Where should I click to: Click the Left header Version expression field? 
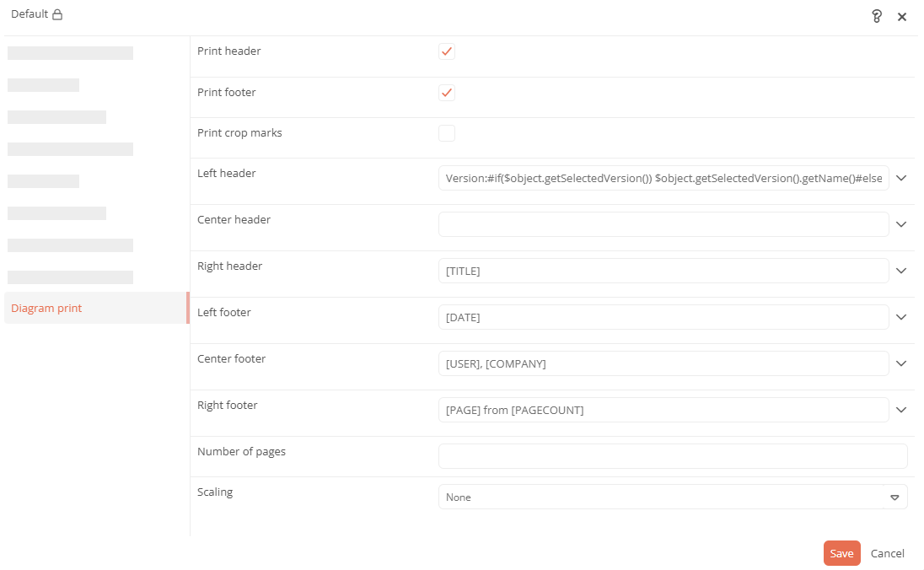(x=663, y=178)
